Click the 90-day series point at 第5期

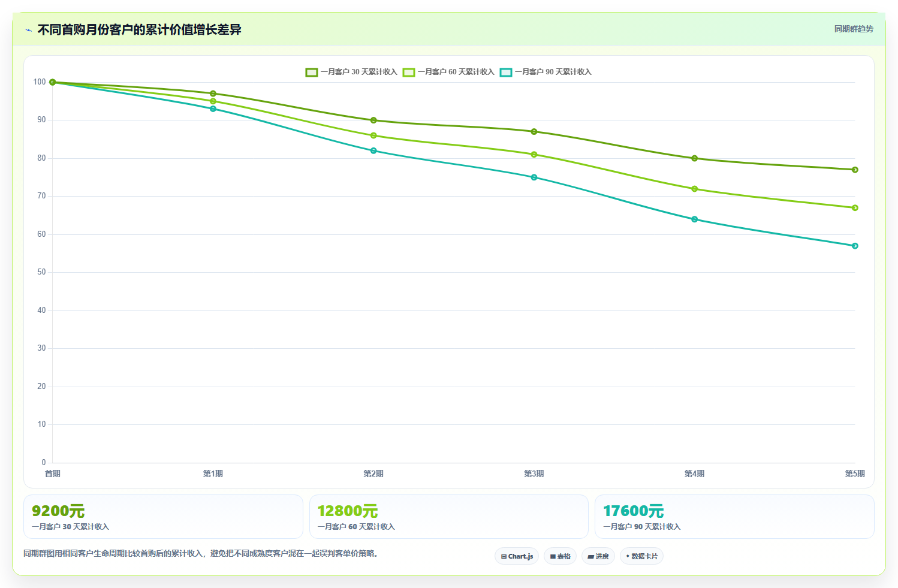click(855, 246)
